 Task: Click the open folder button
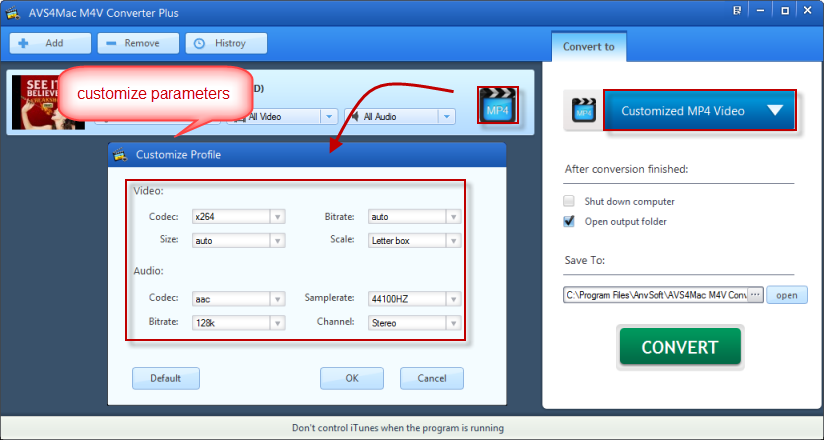point(787,295)
